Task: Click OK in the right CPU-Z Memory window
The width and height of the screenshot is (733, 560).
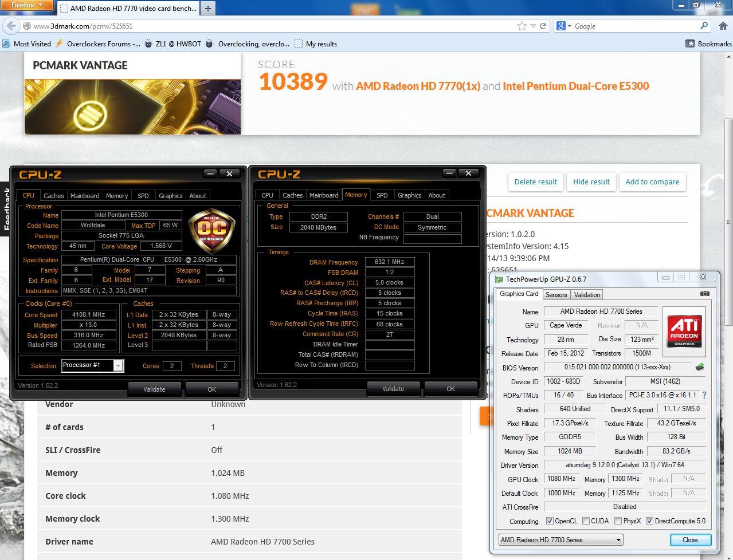Action: click(x=450, y=388)
